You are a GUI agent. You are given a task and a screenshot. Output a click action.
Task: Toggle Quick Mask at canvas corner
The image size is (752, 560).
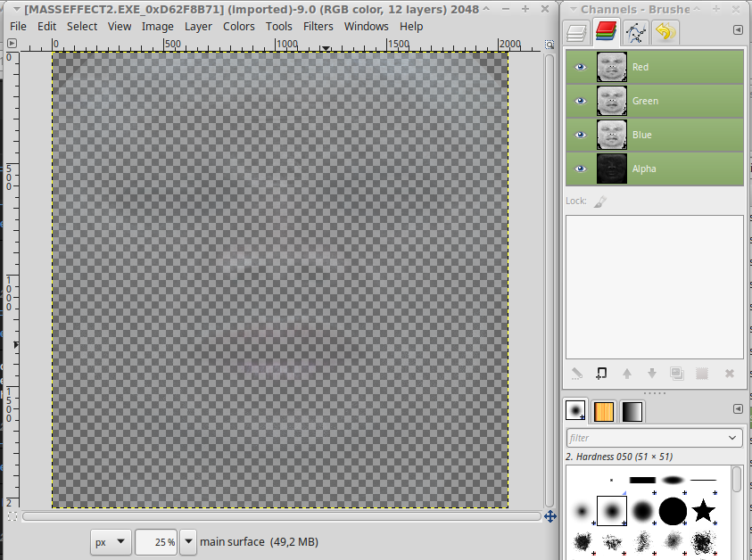click(x=13, y=516)
